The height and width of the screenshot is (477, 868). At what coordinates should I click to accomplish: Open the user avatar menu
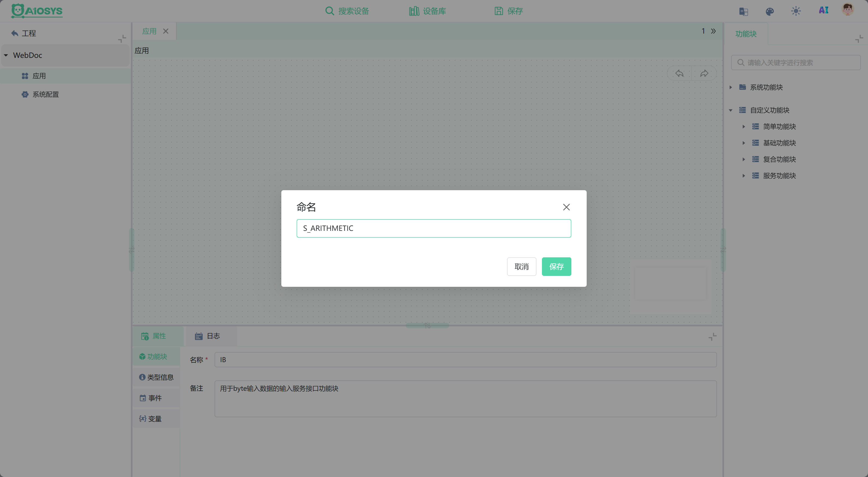click(848, 10)
